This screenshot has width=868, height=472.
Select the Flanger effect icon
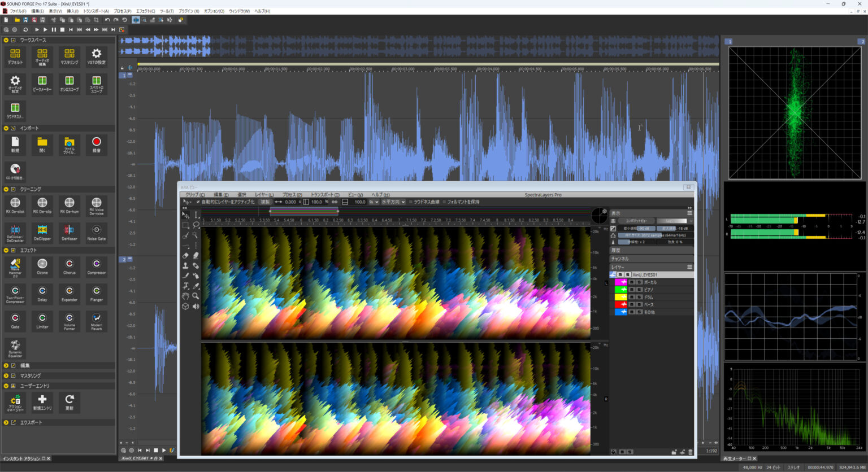point(96,293)
